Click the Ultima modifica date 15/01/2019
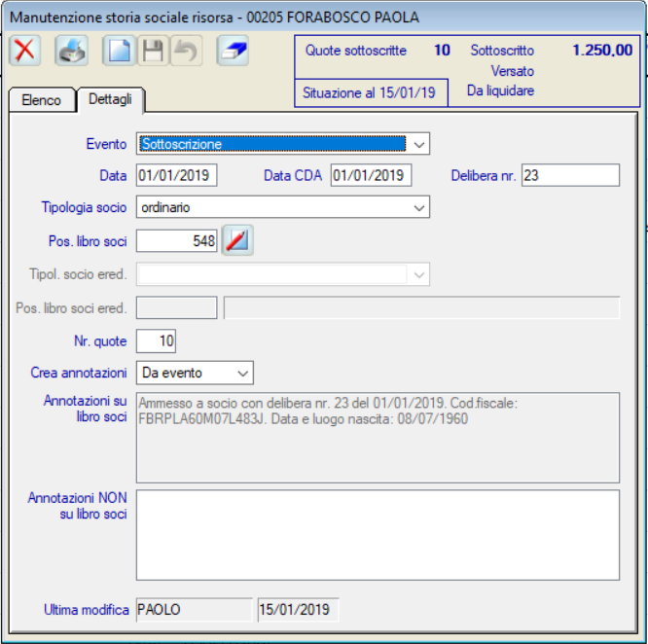Screen dimensions: 648x644 pos(298,610)
